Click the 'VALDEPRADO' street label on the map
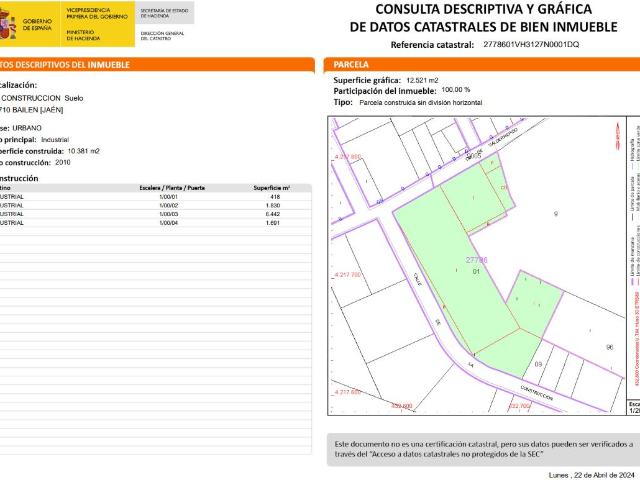640x480 pixels. tap(502, 137)
